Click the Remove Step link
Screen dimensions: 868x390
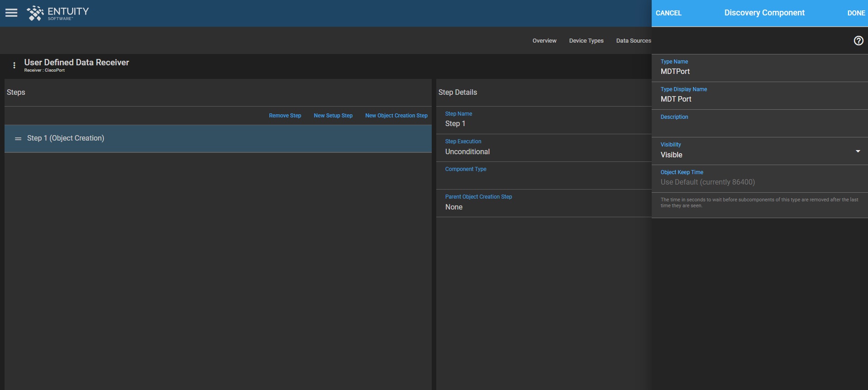(285, 116)
